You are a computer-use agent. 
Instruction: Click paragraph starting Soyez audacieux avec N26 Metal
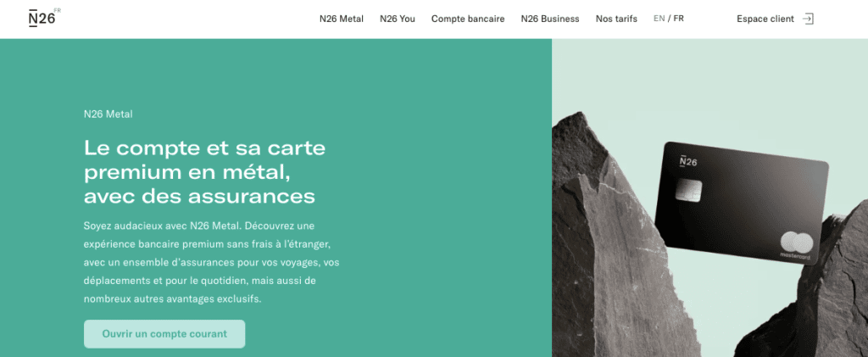coord(211,262)
